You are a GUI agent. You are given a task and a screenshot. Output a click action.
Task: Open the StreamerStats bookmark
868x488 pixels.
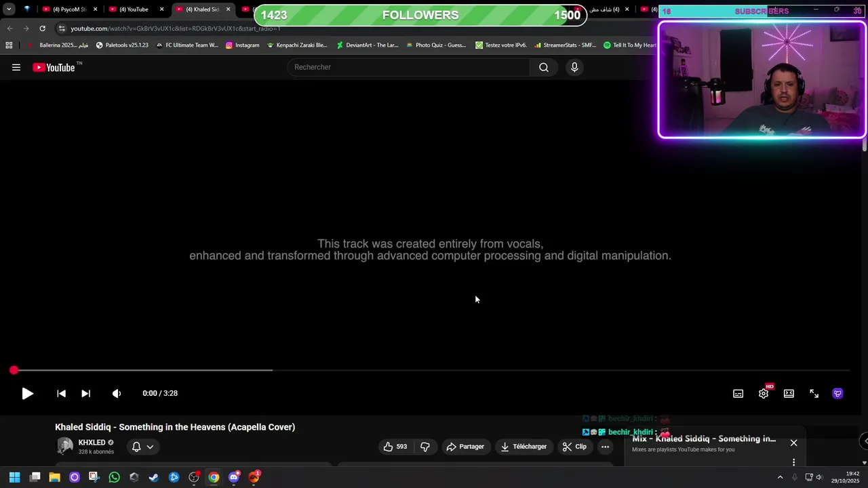[565, 45]
